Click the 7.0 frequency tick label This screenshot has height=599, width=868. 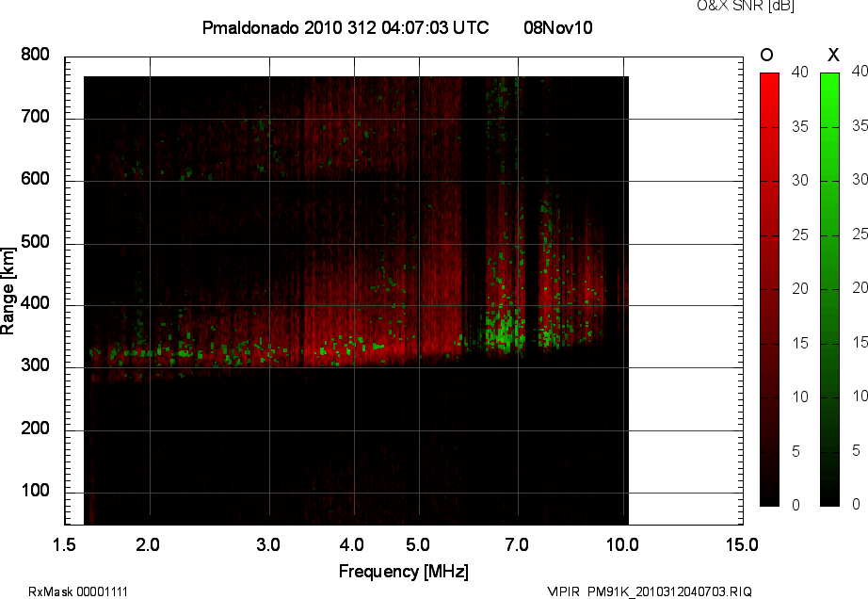point(517,544)
